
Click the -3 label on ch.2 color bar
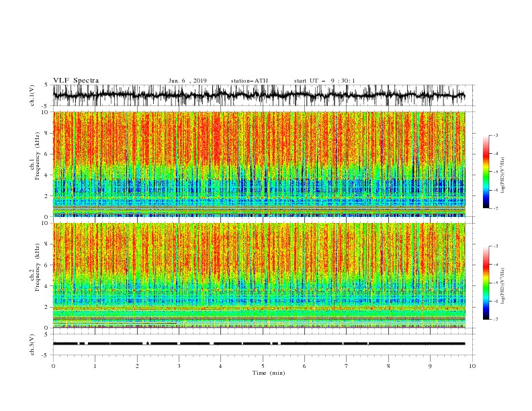click(x=496, y=246)
